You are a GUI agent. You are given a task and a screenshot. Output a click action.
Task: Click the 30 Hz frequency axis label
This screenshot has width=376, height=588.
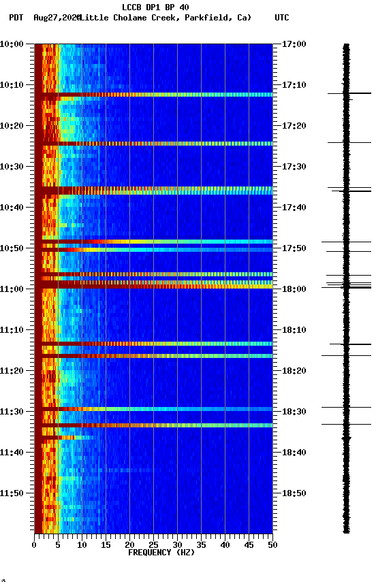click(x=177, y=545)
